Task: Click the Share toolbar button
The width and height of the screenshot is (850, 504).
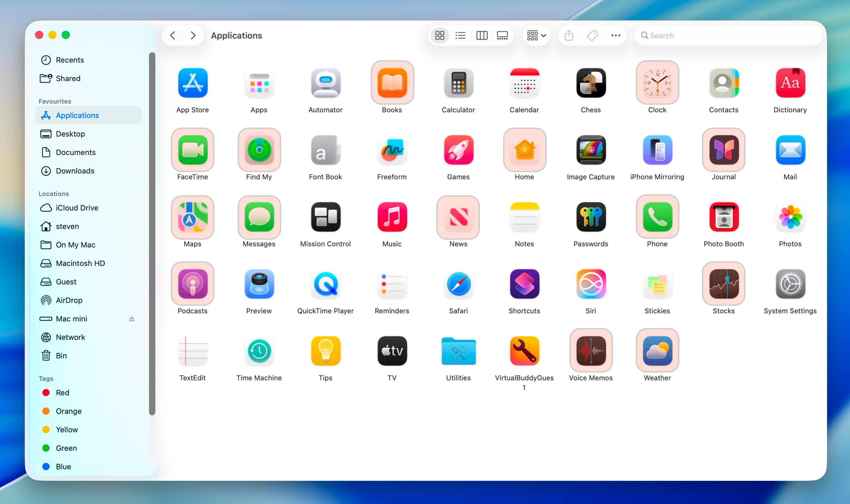Action: tap(569, 35)
